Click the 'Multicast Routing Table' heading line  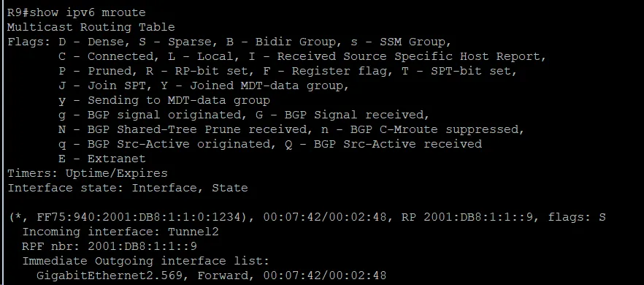[x=91, y=28]
